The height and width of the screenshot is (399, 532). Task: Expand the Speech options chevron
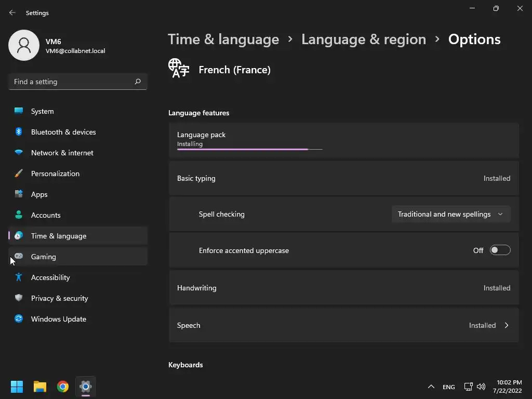507,325
